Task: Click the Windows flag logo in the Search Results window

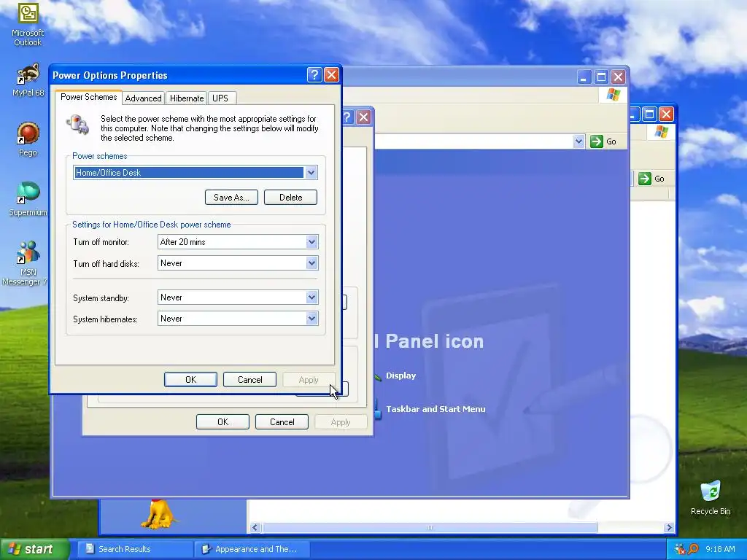Action: coord(661,131)
